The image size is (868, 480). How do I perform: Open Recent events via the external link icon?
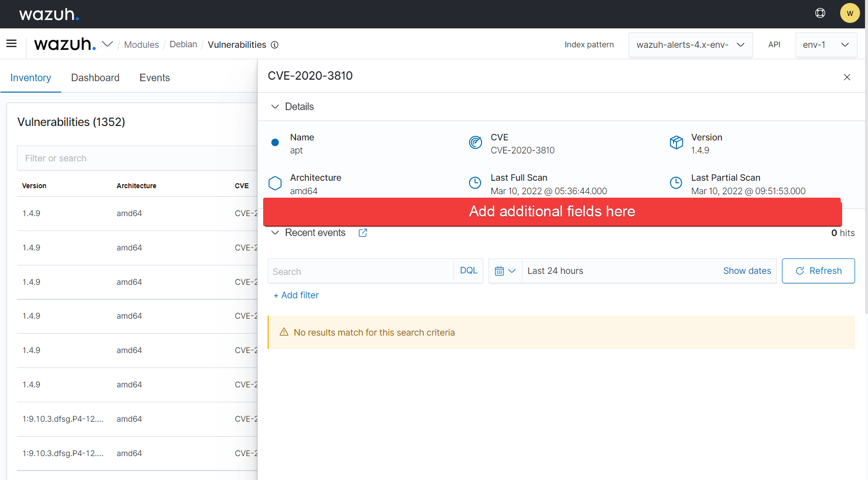362,233
